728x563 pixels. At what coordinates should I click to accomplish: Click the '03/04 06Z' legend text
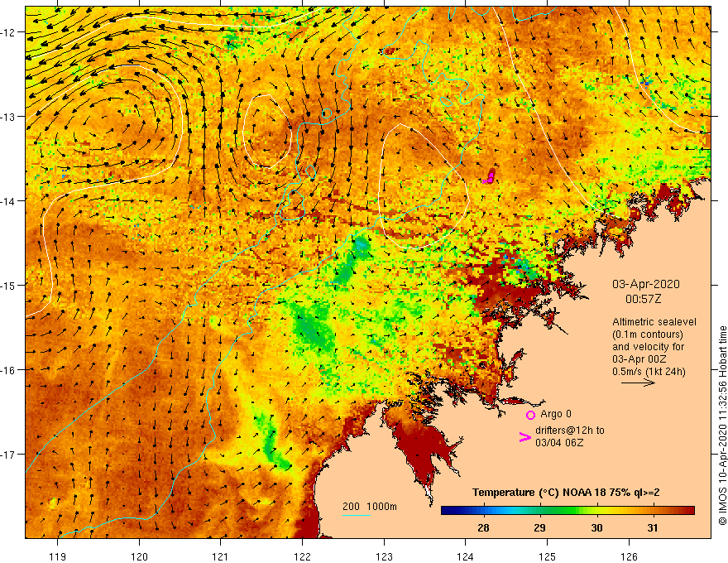point(559,443)
